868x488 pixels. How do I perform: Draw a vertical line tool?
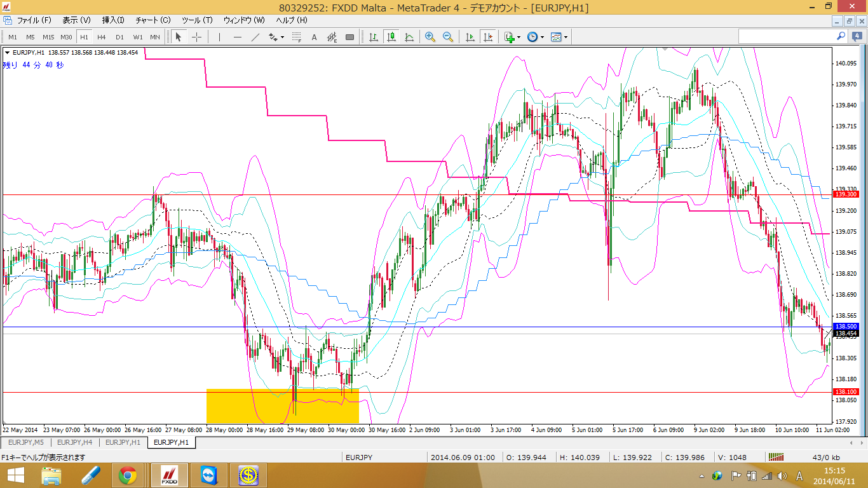tap(219, 37)
